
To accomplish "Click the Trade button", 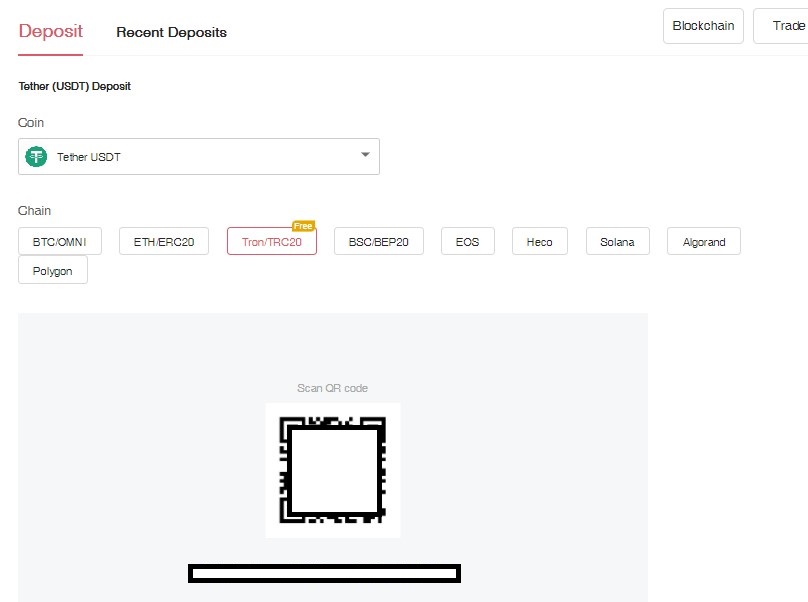I will click(x=782, y=26).
